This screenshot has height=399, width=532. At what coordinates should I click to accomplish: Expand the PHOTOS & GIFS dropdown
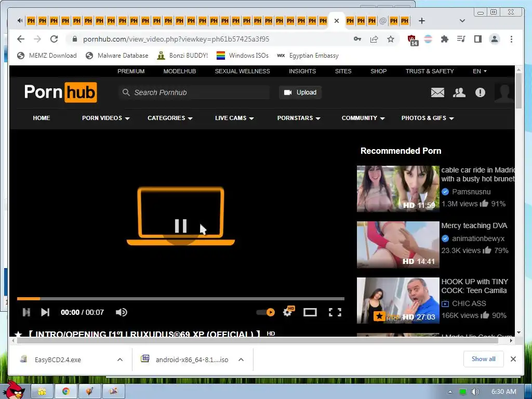coord(428,118)
